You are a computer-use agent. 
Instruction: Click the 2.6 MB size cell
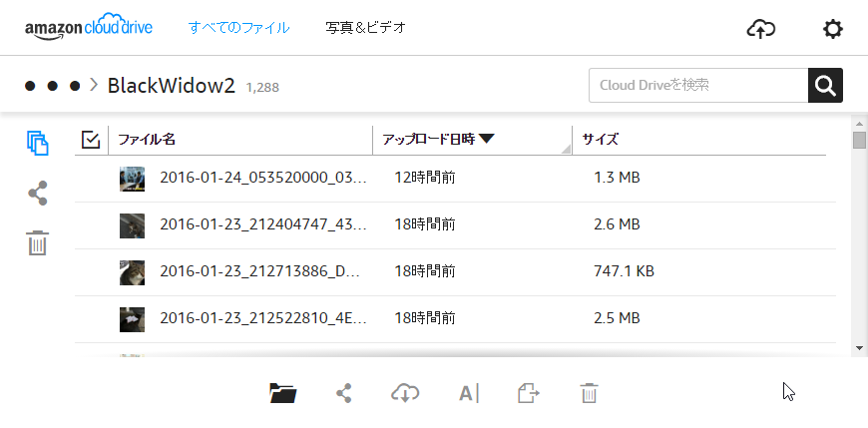(617, 224)
